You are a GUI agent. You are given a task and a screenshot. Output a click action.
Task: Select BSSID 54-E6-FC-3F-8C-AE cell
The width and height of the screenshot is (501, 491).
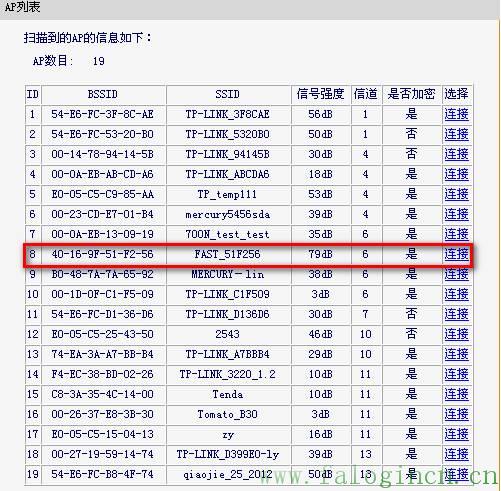[x=102, y=114]
